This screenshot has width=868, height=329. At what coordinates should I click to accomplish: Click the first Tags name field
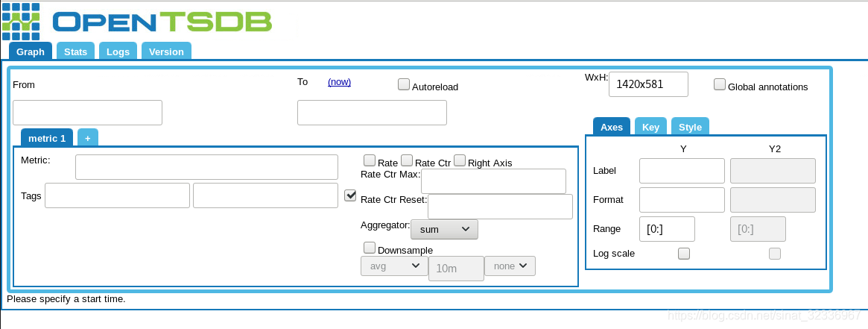(118, 195)
